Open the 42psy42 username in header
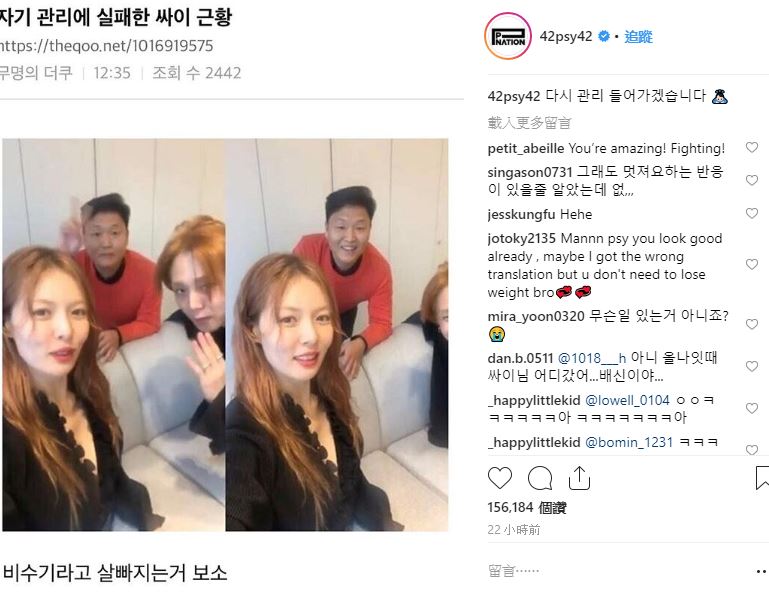Image resolution: width=769 pixels, height=595 pixels. tap(566, 37)
